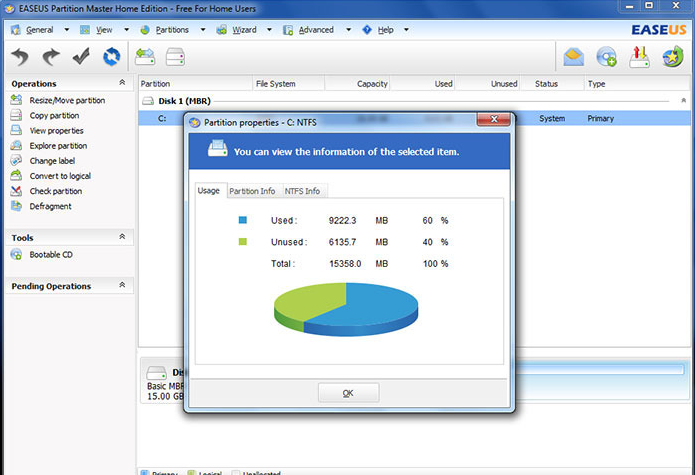Click the Unused value 6135.7
The image size is (695, 475).
342,242
